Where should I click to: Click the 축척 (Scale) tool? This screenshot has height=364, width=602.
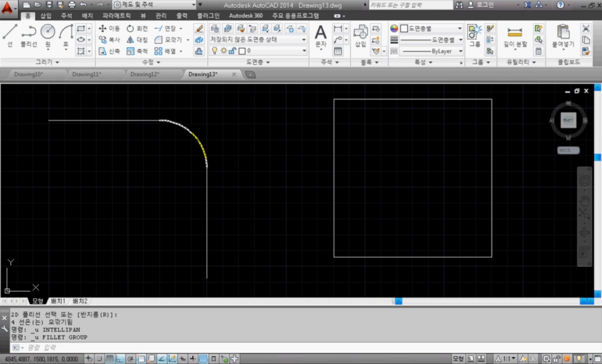[137, 51]
